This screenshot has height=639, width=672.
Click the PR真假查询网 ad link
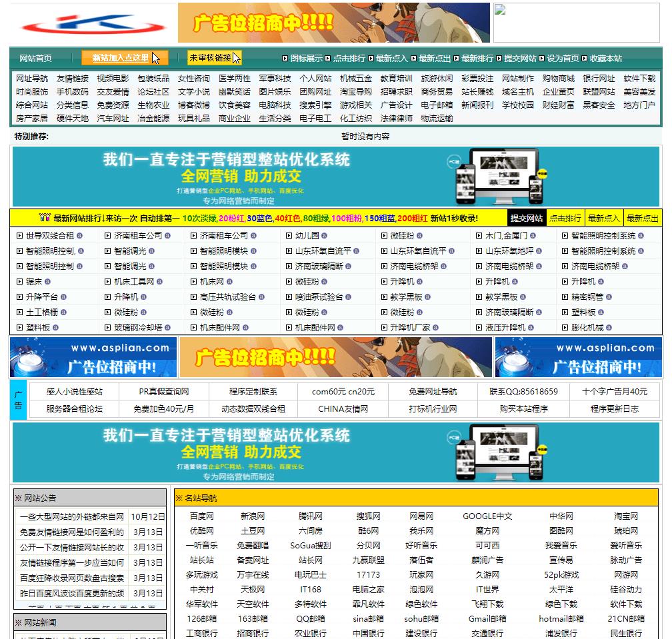(164, 391)
